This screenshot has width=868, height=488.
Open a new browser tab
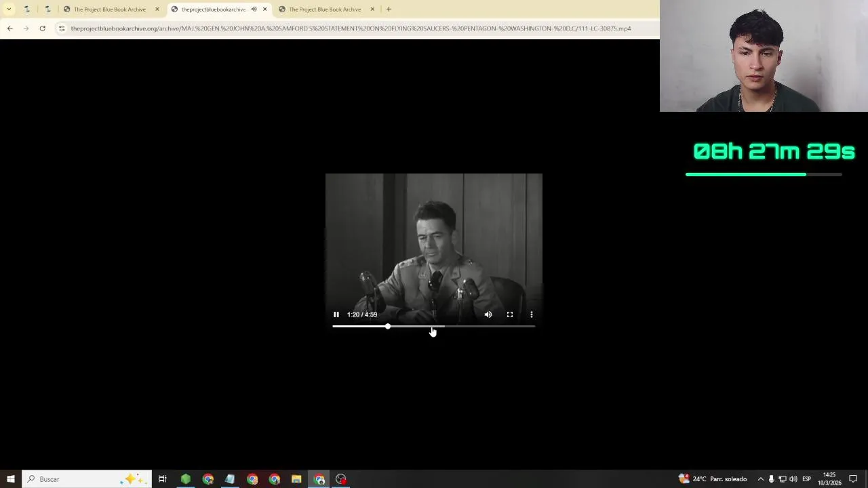(x=389, y=9)
